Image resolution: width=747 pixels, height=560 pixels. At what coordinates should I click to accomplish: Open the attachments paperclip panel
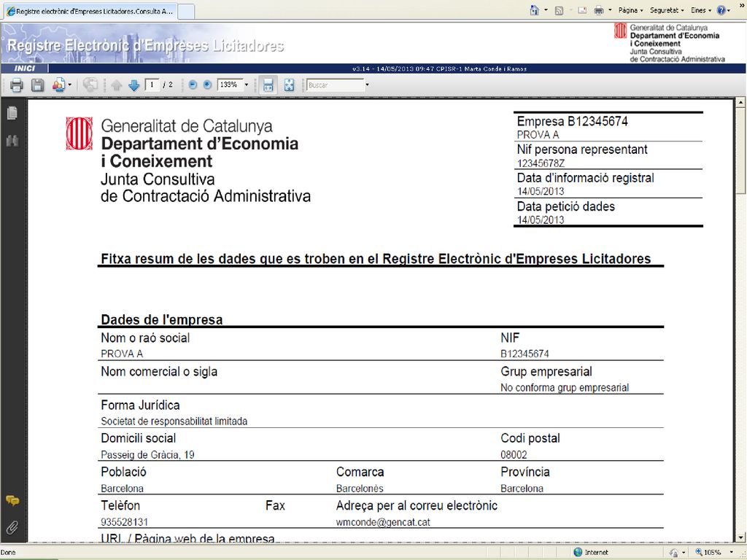(x=12, y=527)
